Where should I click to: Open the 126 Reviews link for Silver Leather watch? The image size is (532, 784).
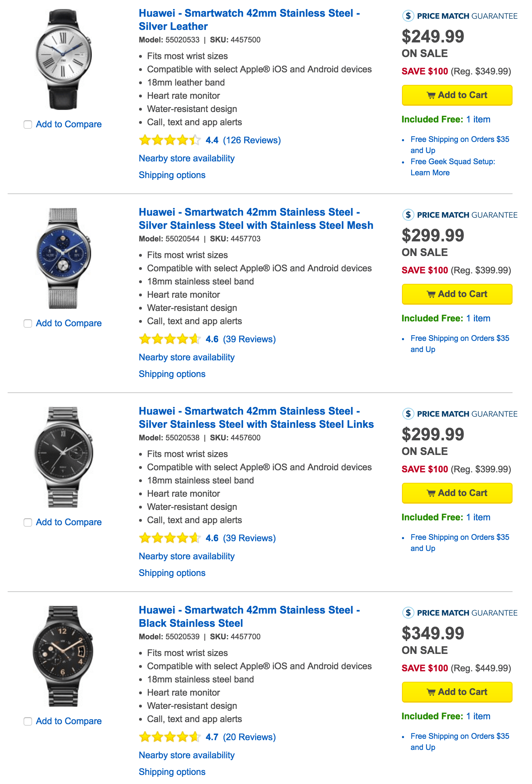252,140
